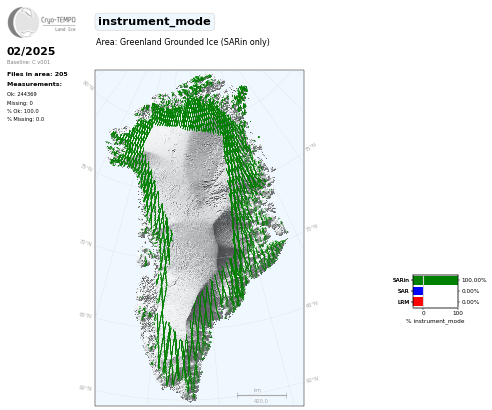The height and width of the screenshot is (410, 492).
Task: Select the SAR legend label
Action: [403, 291]
